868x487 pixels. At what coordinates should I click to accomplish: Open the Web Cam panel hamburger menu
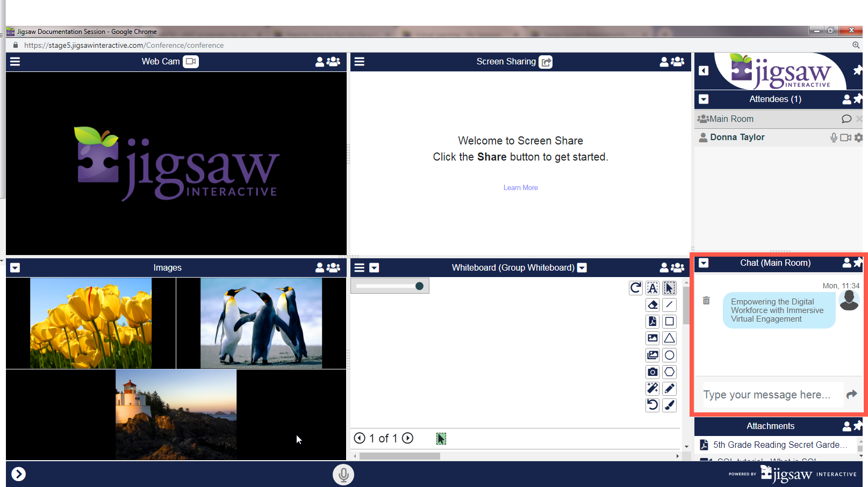tap(15, 62)
